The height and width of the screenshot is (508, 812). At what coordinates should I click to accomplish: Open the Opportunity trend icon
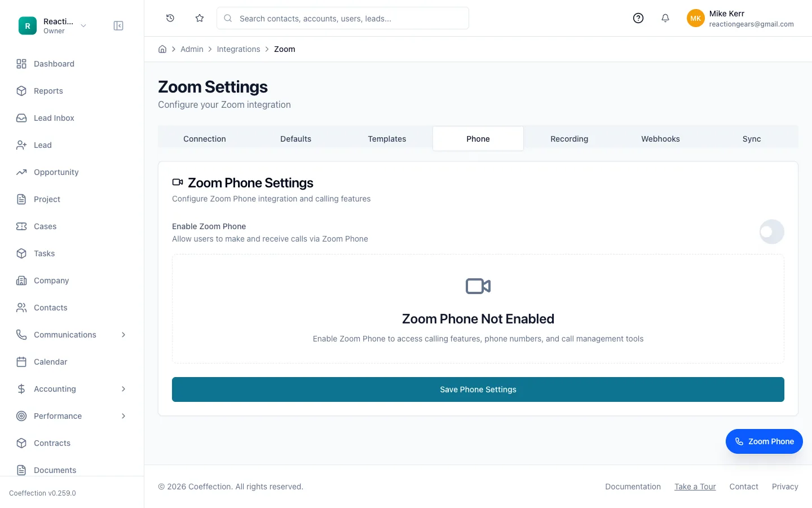click(x=21, y=172)
